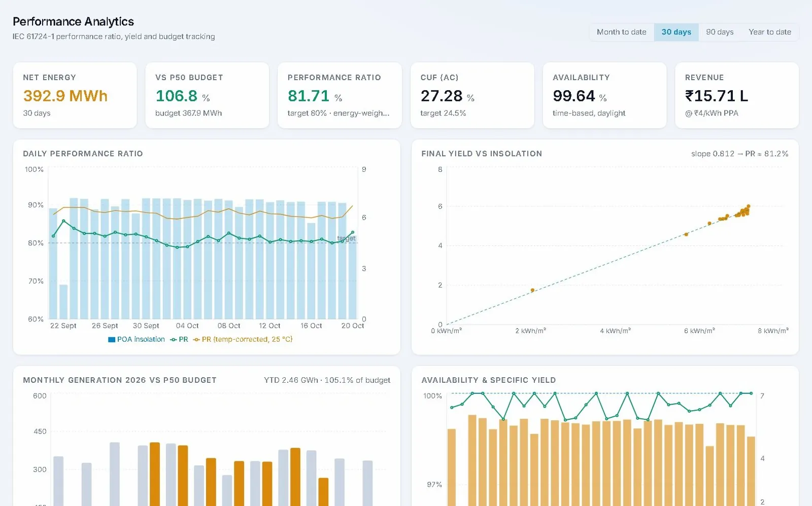Switch to the Year to date range

point(769,32)
